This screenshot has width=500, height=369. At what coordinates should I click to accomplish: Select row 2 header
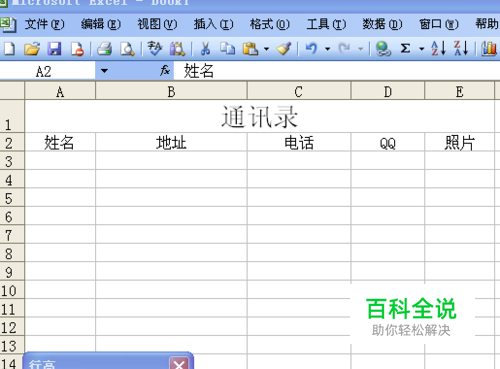[x=12, y=142]
